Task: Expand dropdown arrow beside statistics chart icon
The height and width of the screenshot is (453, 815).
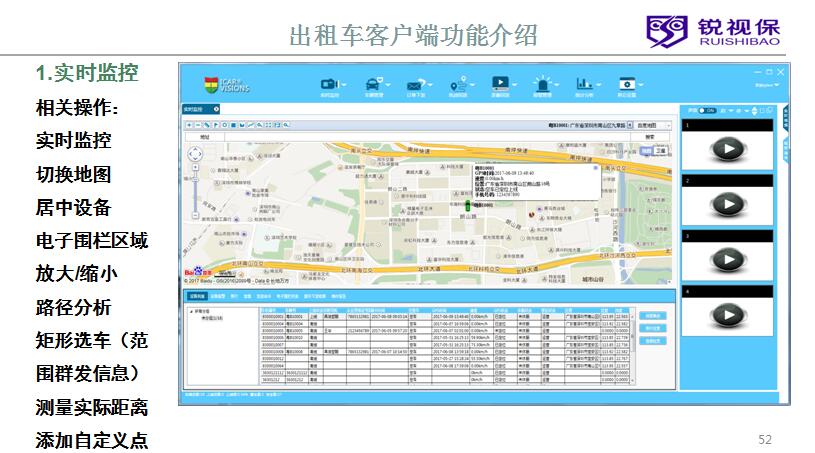Action: [598, 85]
